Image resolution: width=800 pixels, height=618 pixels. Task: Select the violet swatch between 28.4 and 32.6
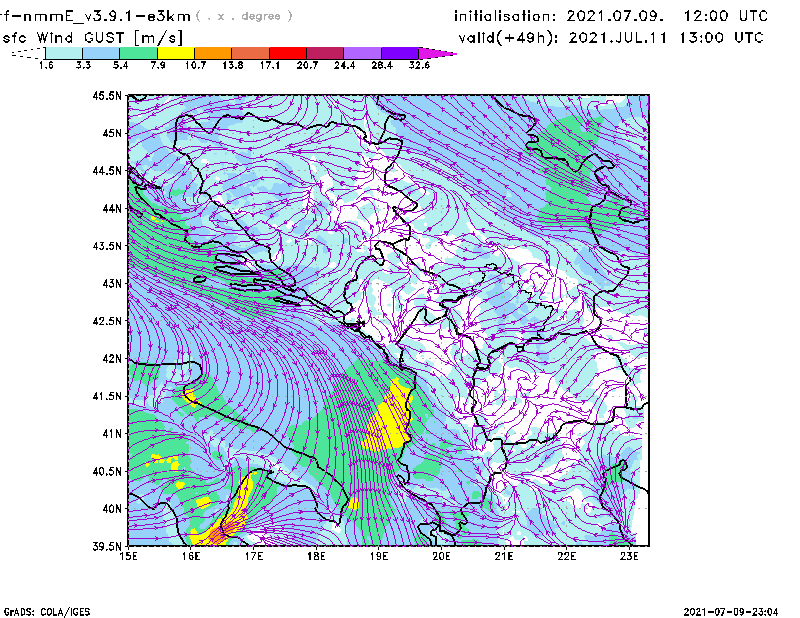pos(400,53)
